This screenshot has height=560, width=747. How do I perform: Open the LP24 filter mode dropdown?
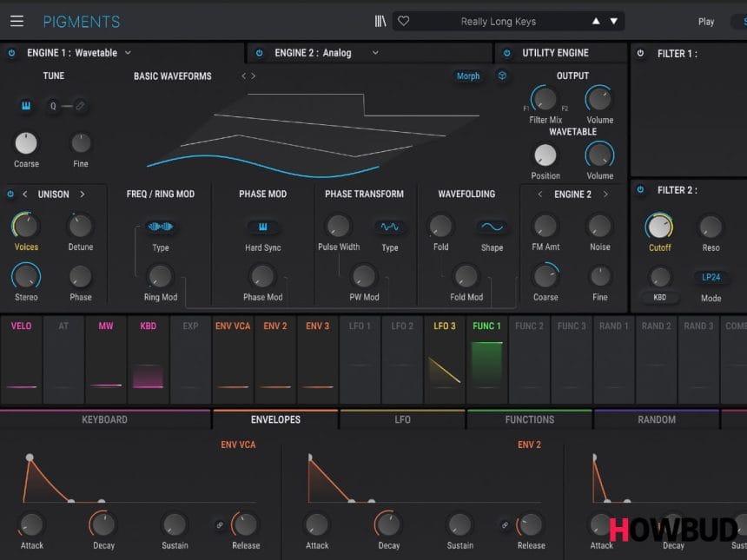pyautogui.click(x=711, y=278)
